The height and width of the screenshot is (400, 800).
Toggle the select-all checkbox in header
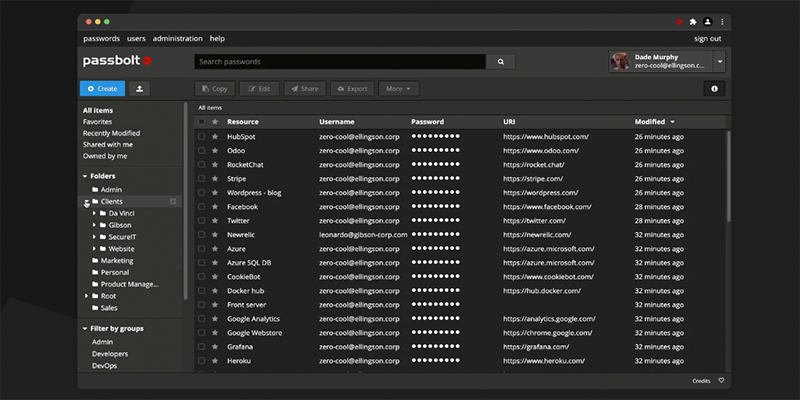click(x=202, y=122)
